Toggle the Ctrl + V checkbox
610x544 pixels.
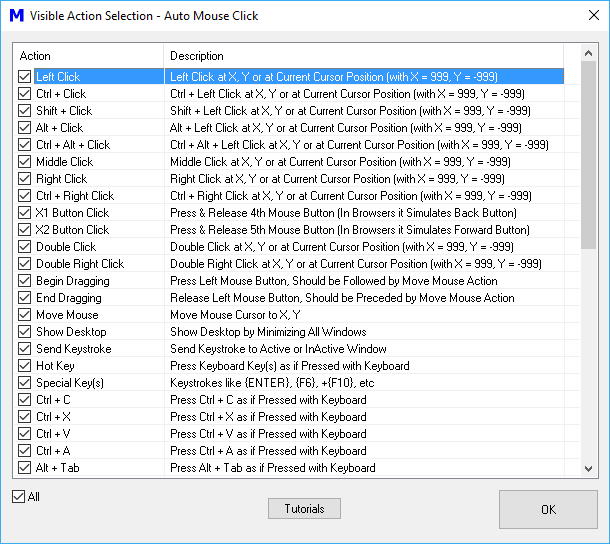click(25, 434)
